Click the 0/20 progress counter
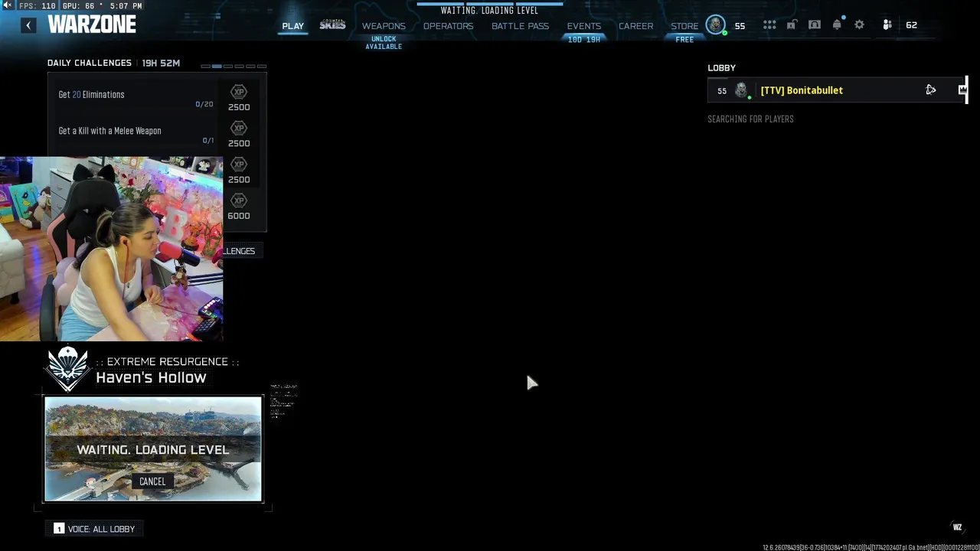The height and width of the screenshot is (551, 980). pos(204,104)
